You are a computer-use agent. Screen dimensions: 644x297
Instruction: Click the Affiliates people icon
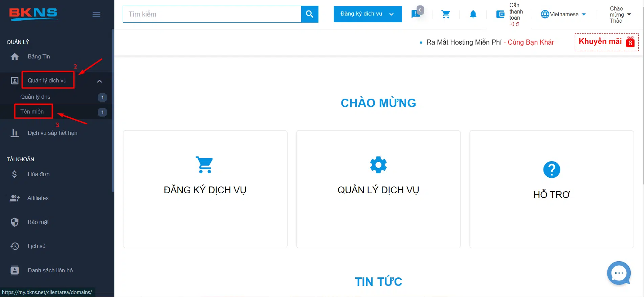(15, 198)
